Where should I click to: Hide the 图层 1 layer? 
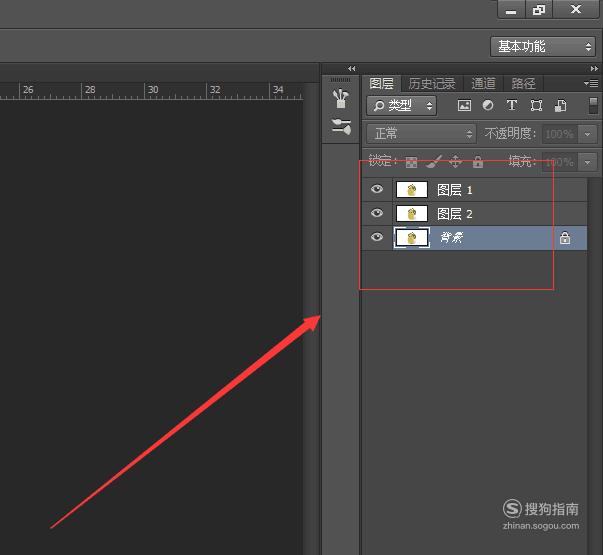[377, 189]
